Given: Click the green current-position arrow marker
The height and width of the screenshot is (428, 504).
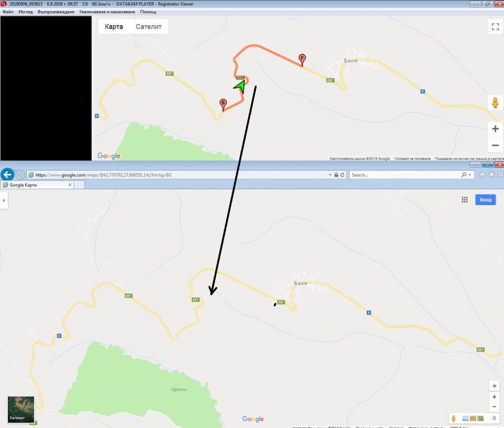Looking at the screenshot, I should [240, 86].
